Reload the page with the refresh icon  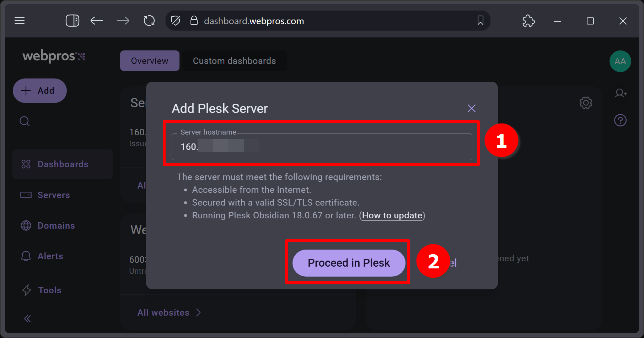pyautogui.click(x=149, y=21)
